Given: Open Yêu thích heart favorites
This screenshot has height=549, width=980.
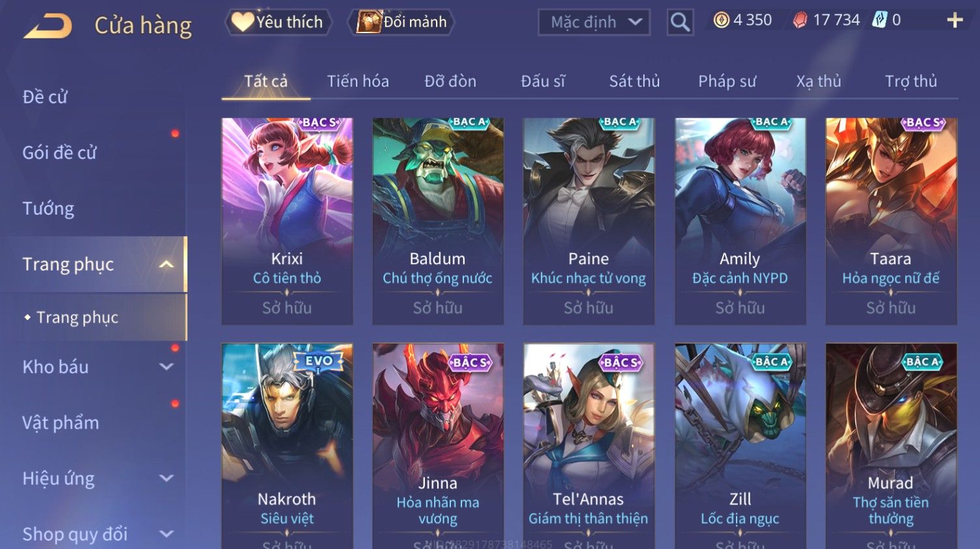Looking at the screenshot, I should click(x=279, y=22).
